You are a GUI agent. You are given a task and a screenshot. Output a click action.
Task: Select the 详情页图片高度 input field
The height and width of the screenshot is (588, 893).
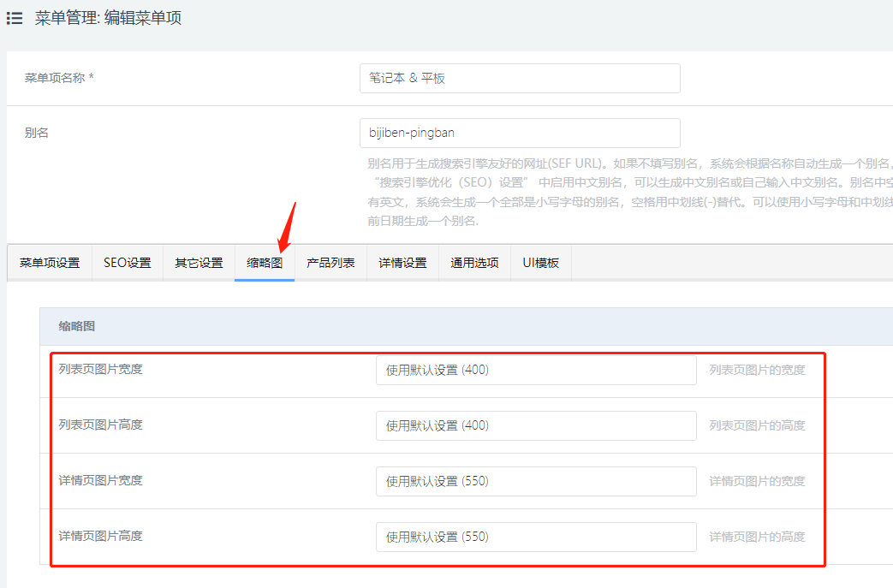coord(536,537)
